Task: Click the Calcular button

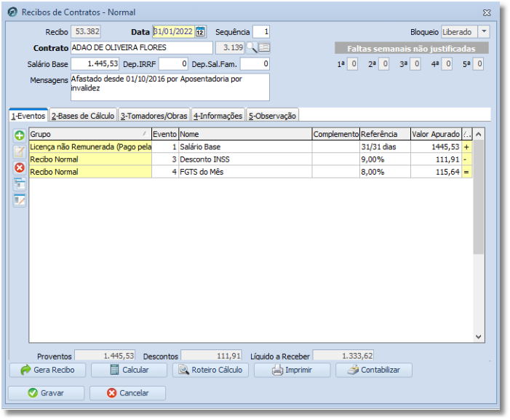Action: (129, 370)
